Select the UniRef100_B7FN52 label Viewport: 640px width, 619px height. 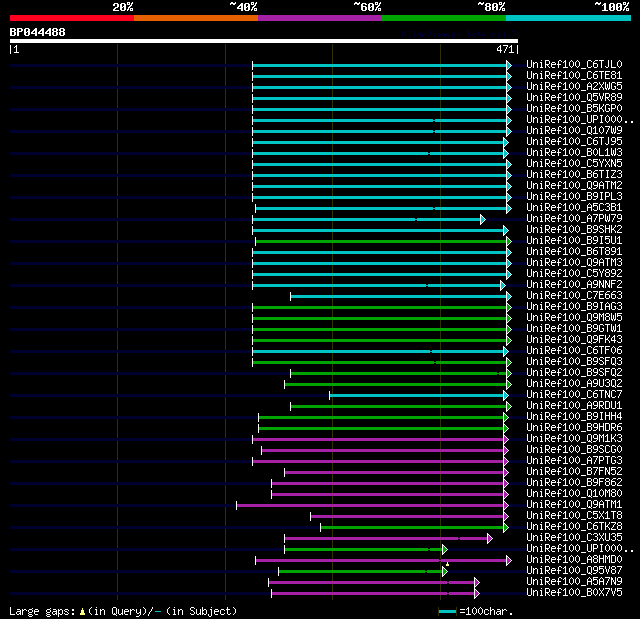574,472
